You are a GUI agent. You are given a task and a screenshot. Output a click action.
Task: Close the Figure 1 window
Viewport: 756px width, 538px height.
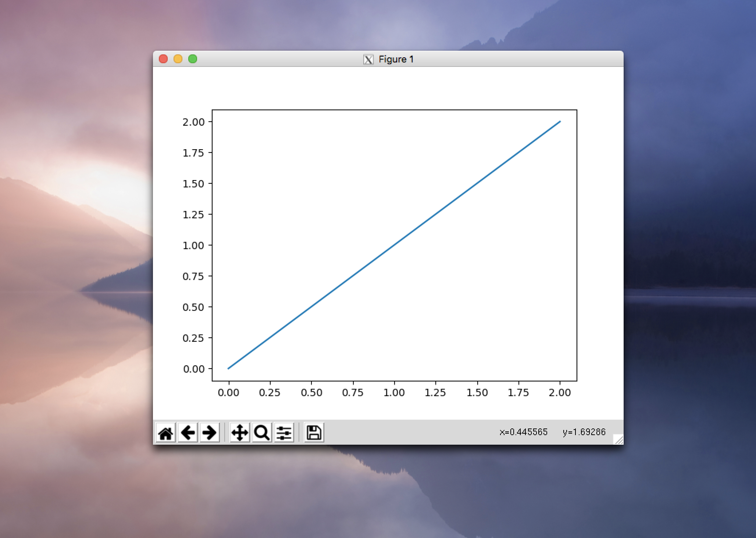[163, 59]
